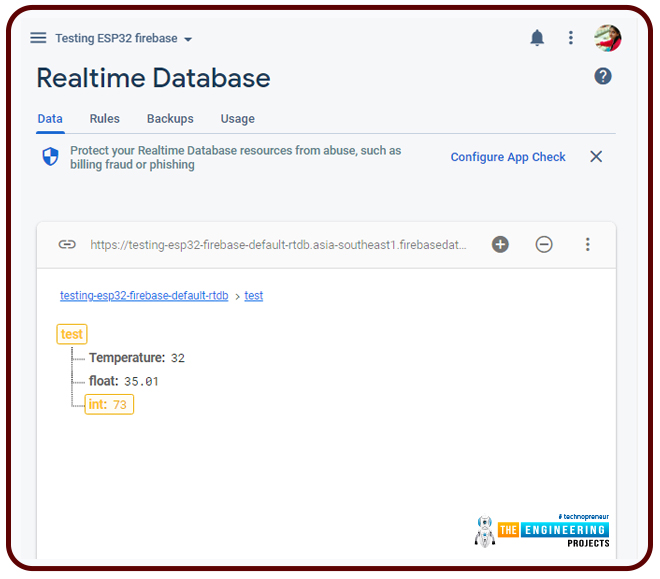This screenshot has width=660, height=579.
Task: Open the database panel three-dot menu
Action: [588, 244]
